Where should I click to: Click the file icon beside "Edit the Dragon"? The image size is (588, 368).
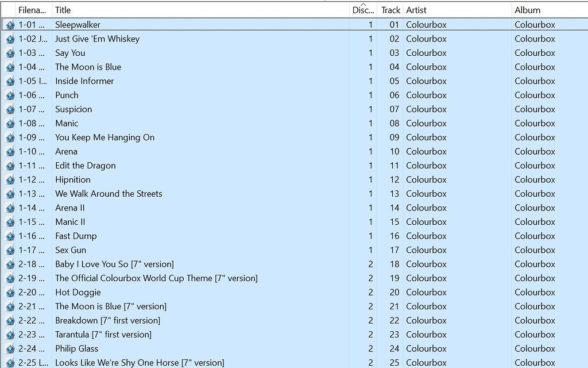click(10, 165)
